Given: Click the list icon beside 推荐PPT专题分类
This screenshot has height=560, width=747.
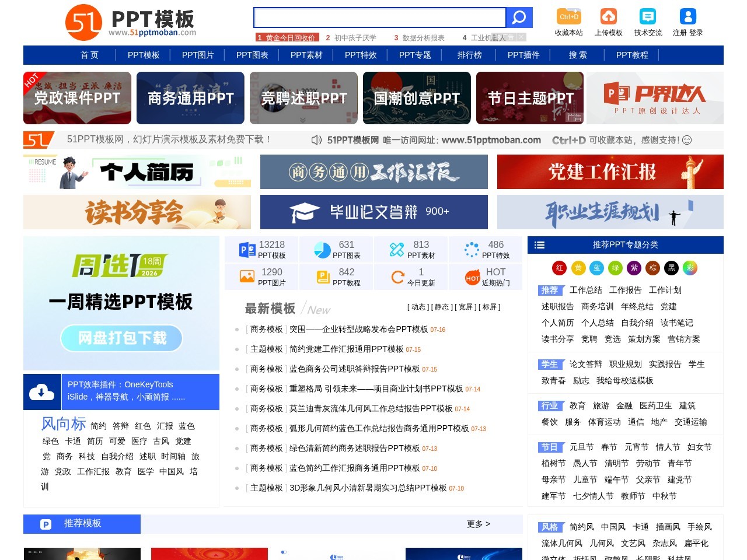Looking at the screenshot, I should [540, 245].
